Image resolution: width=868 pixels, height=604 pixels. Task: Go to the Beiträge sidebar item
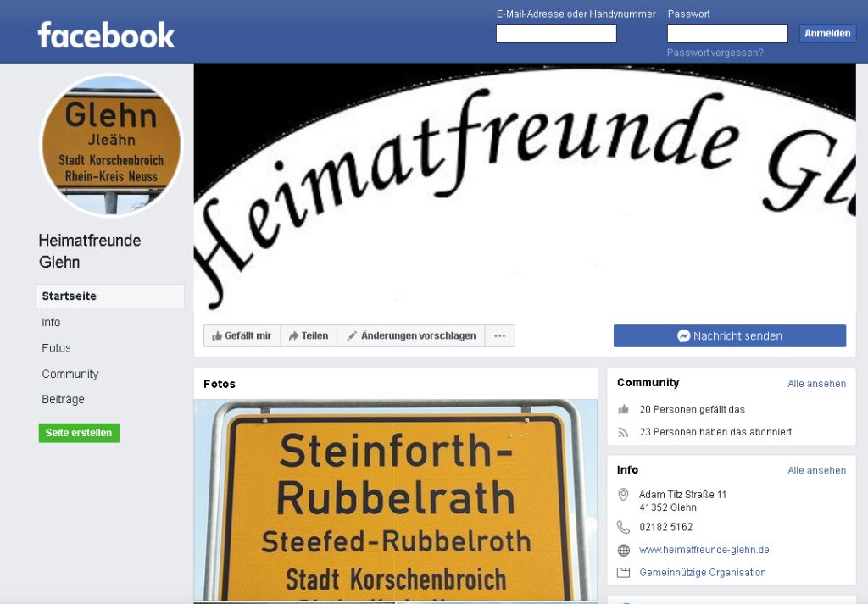pyautogui.click(x=63, y=399)
